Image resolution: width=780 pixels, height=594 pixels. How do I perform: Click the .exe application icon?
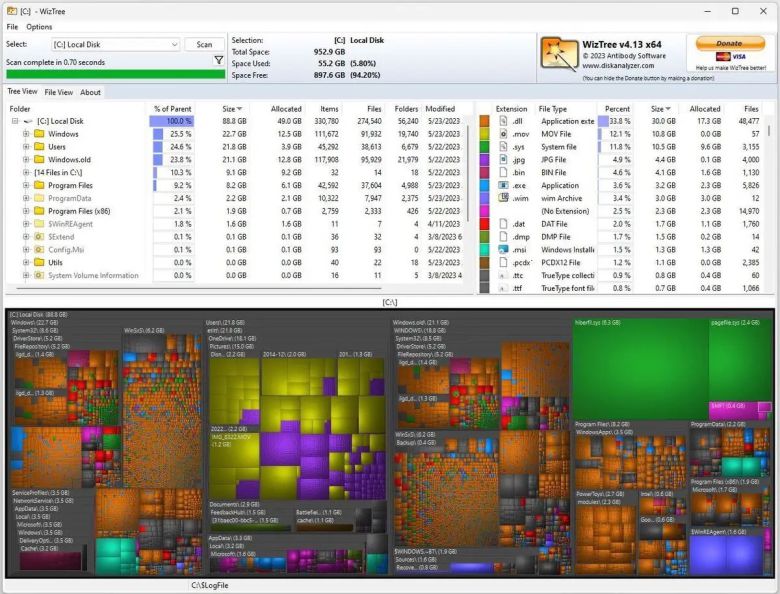[x=503, y=186]
